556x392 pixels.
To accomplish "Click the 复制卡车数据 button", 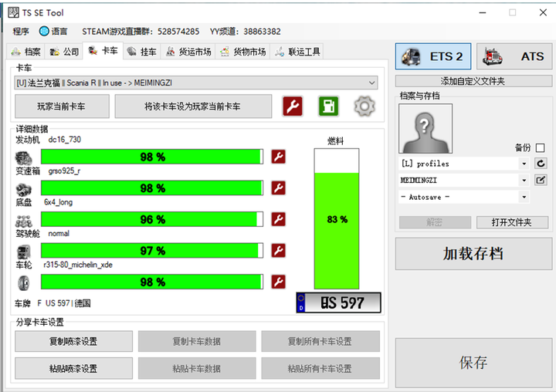I will (197, 341).
